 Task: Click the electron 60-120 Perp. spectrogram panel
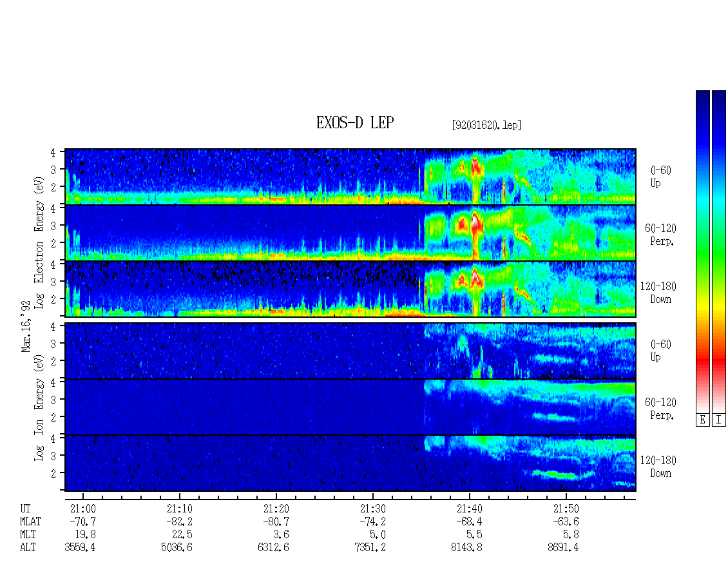coord(350,233)
